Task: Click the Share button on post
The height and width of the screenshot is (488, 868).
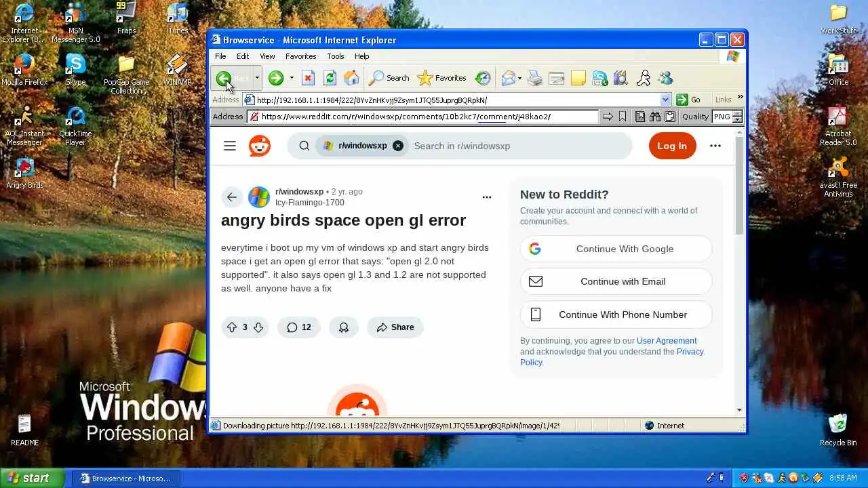Action: tap(395, 327)
